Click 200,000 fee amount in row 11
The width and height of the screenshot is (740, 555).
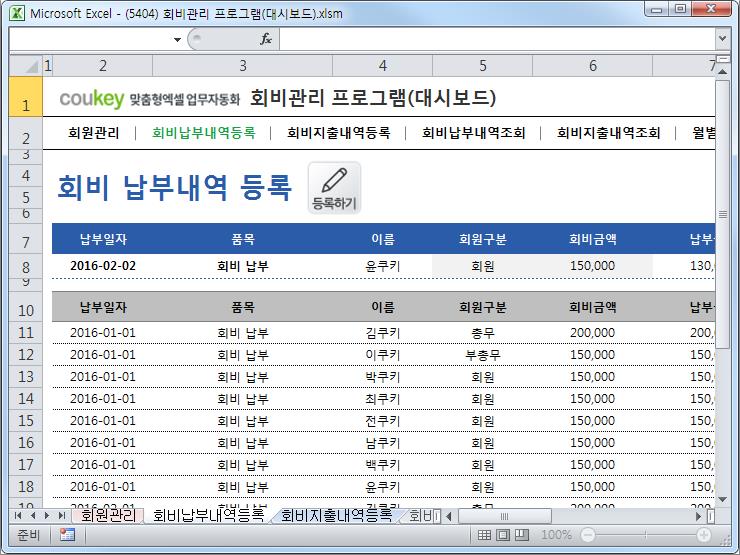592,333
